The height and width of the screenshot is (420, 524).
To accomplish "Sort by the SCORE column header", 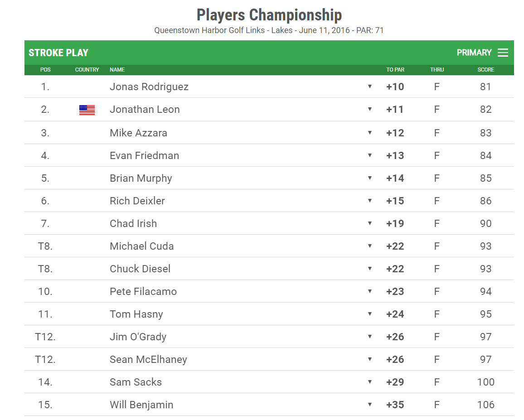I will click(485, 69).
